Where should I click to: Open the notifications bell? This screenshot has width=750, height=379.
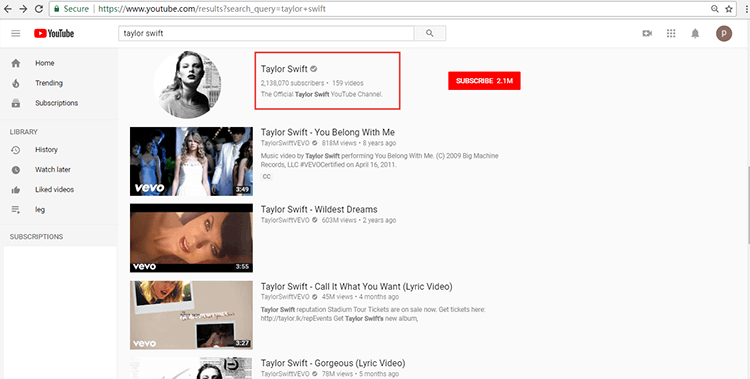(695, 33)
